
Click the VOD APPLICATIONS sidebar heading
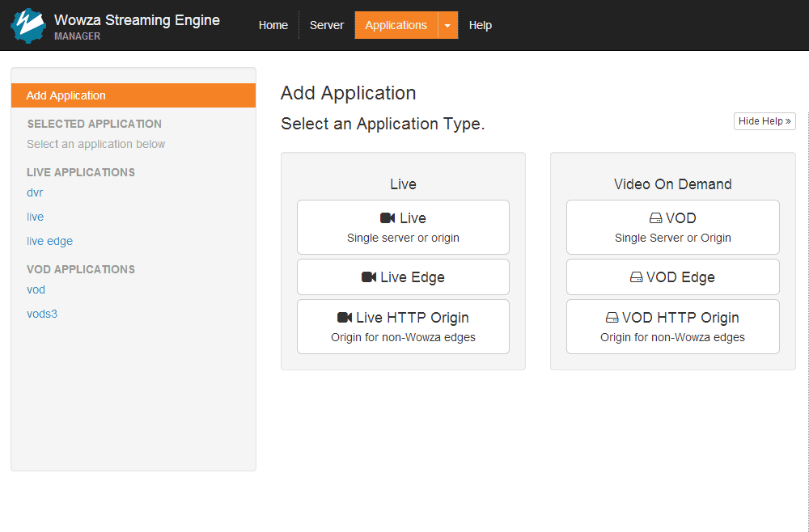(81, 269)
